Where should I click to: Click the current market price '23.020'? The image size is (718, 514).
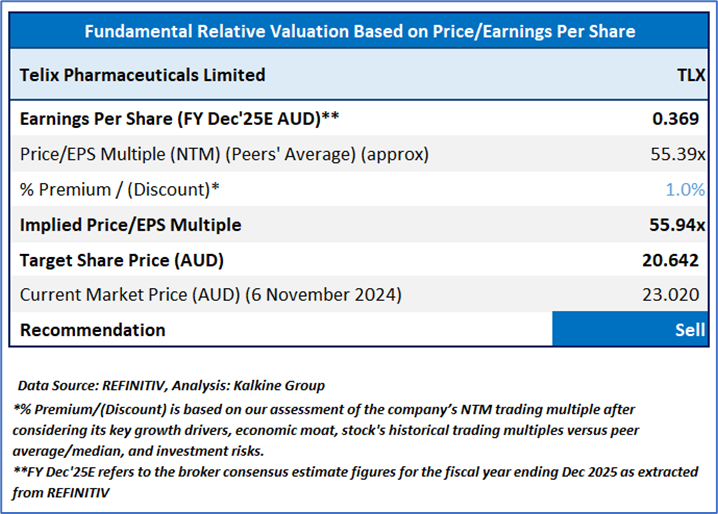pyautogui.click(x=670, y=295)
